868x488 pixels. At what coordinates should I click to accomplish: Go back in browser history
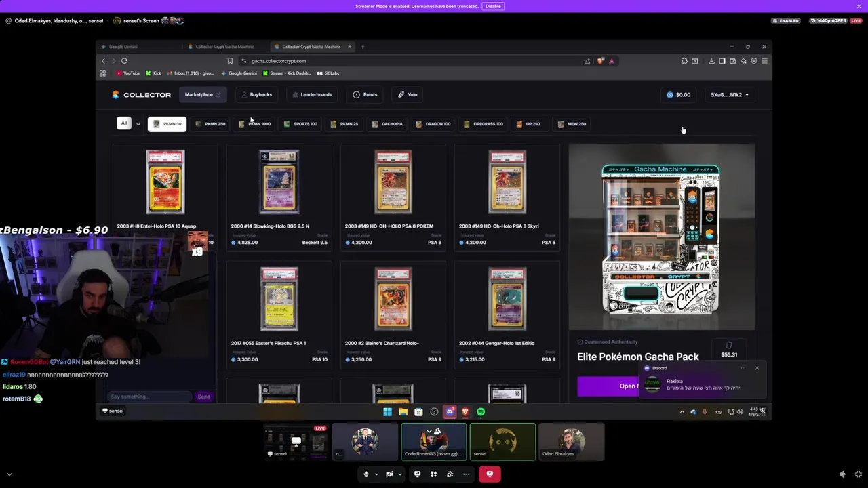point(103,61)
